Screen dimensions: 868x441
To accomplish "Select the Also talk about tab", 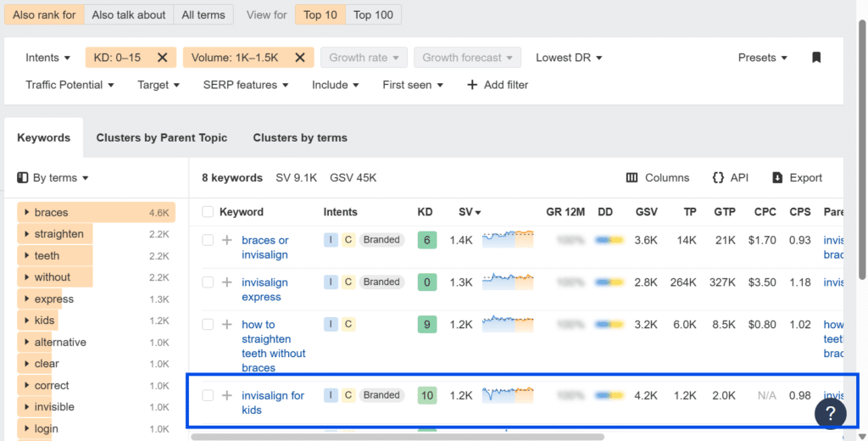I will pos(129,15).
